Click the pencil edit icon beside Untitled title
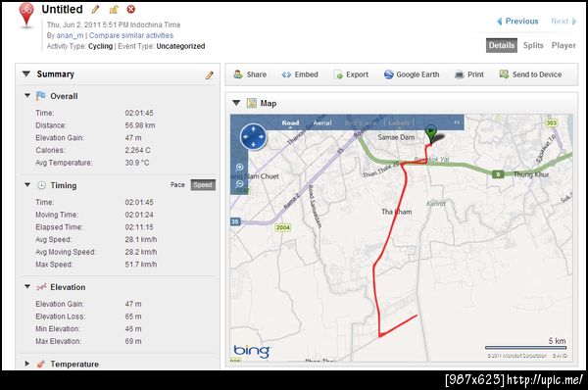 96,10
